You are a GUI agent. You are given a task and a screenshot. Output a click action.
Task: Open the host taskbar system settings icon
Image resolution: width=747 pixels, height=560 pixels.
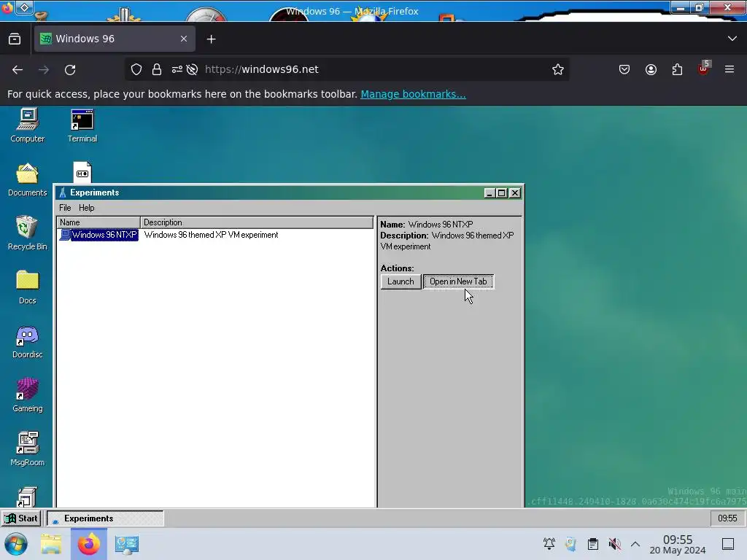pos(127,544)
